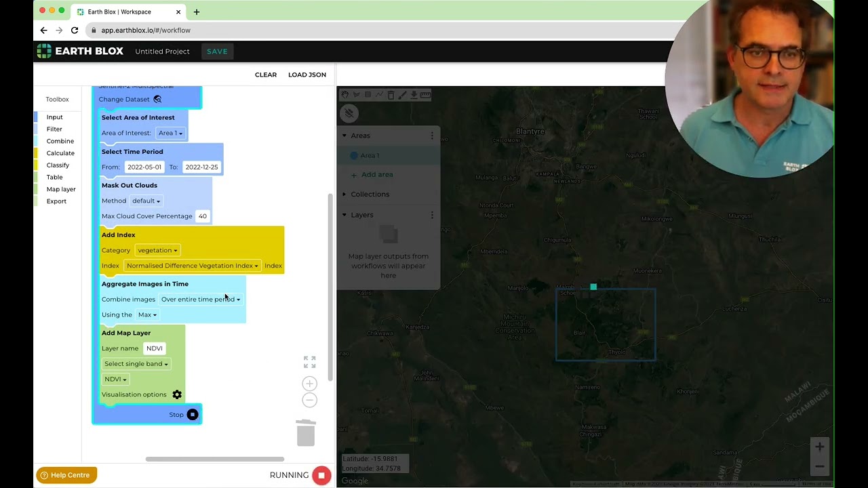Open the Areas three-dot options menu
868x488 pixels.
tap(432, 136)
